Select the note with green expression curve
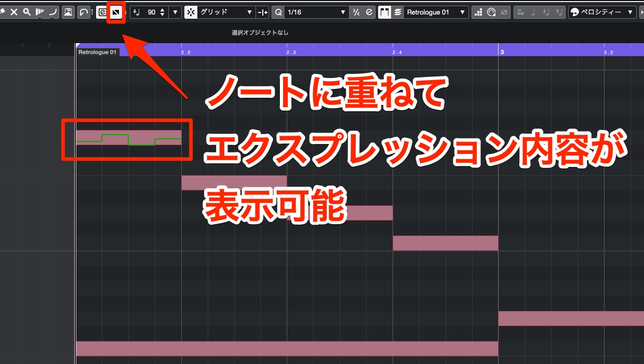This screenshot has width=644, height=364. [x=129, y=137]
